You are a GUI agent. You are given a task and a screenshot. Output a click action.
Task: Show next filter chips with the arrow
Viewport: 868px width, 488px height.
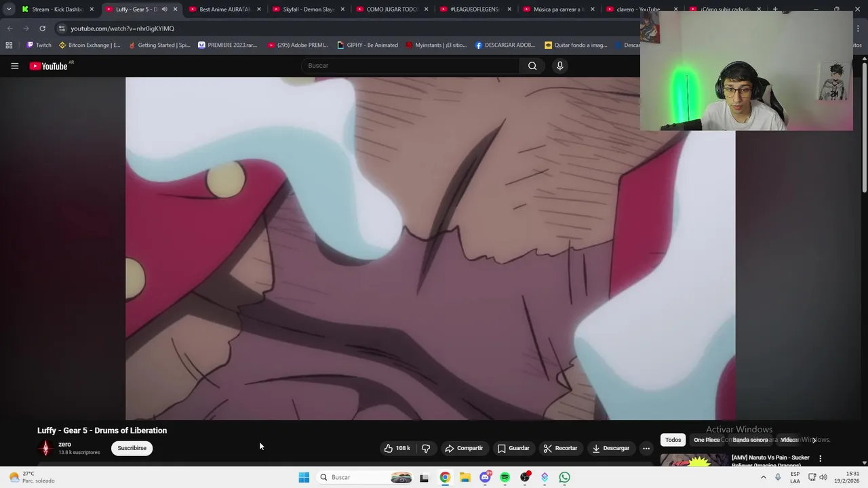click(814, 440)
